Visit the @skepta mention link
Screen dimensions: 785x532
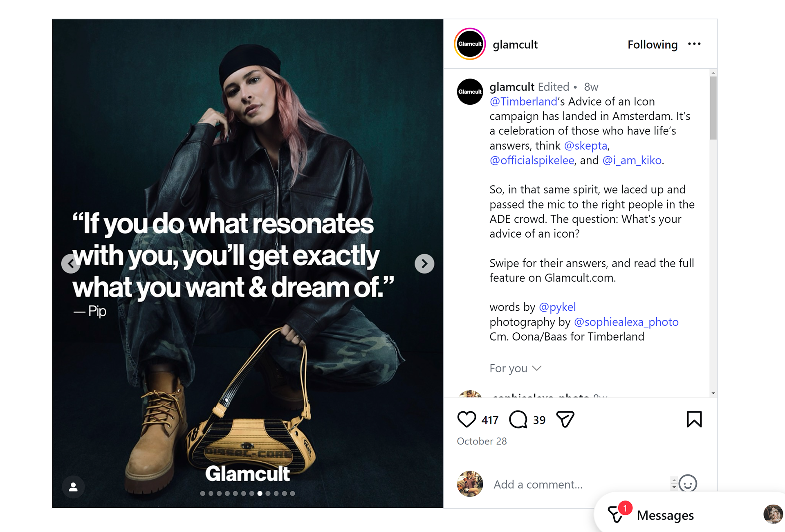(585, 146)
